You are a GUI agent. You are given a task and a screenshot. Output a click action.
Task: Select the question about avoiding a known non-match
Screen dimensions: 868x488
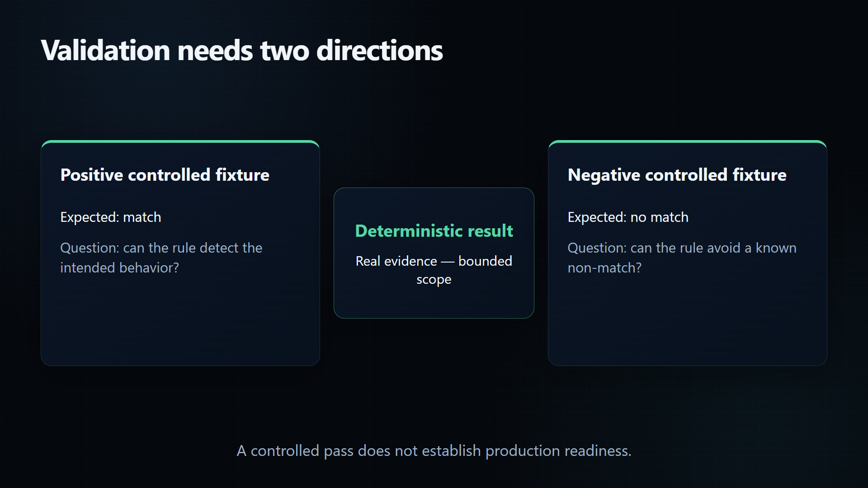pos(682,258)
